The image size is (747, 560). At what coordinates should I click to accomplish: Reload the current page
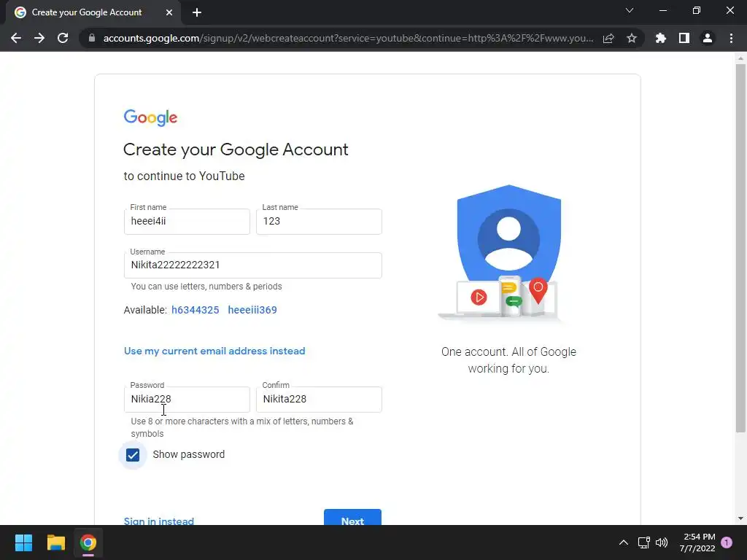63,38
